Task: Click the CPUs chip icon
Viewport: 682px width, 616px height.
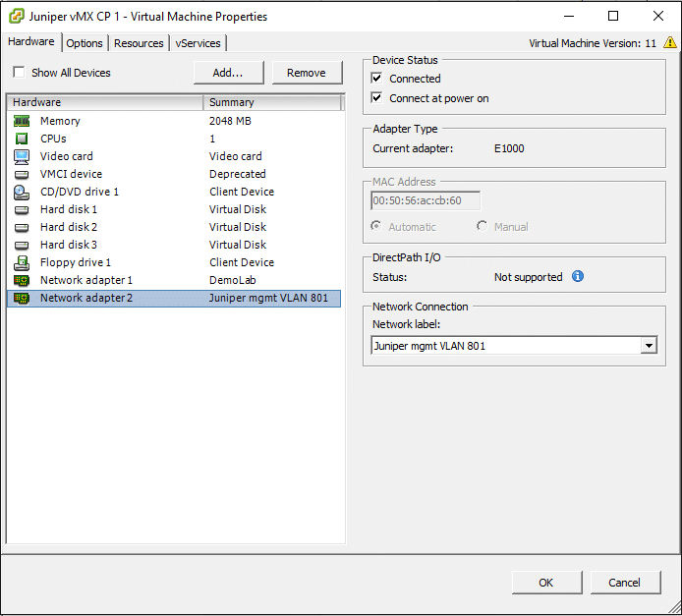Action: tap(22, 139)
